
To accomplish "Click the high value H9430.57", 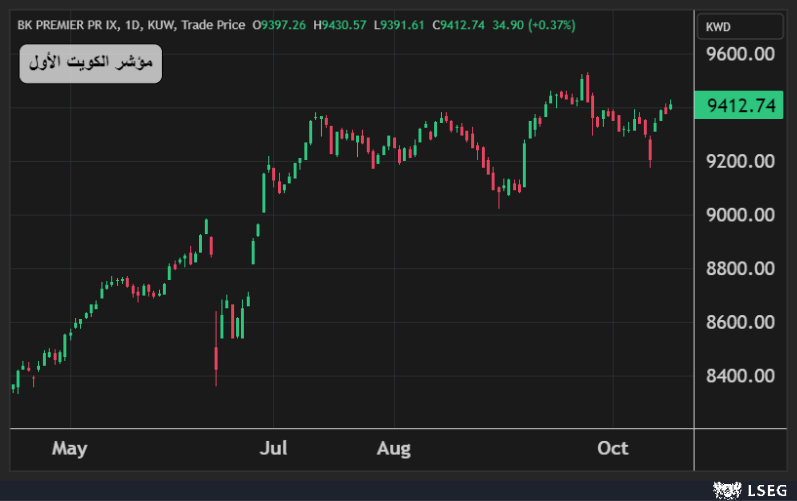I will click(x=341, y=25).
